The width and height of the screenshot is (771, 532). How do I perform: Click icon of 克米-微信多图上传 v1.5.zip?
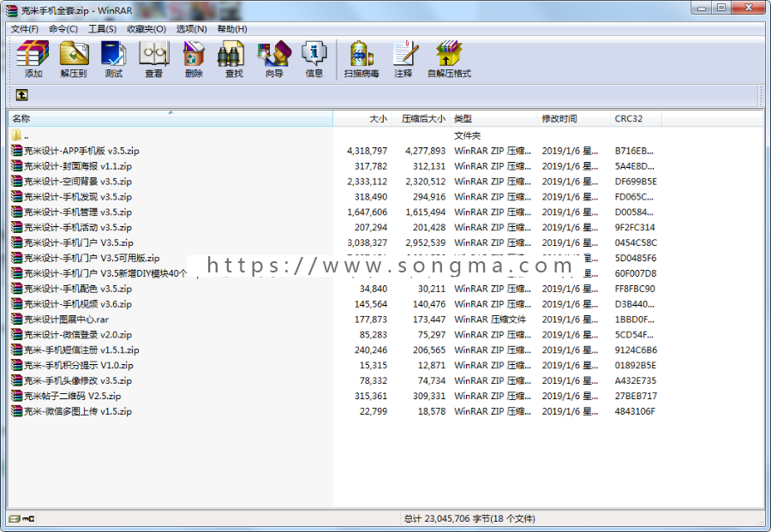17,411
